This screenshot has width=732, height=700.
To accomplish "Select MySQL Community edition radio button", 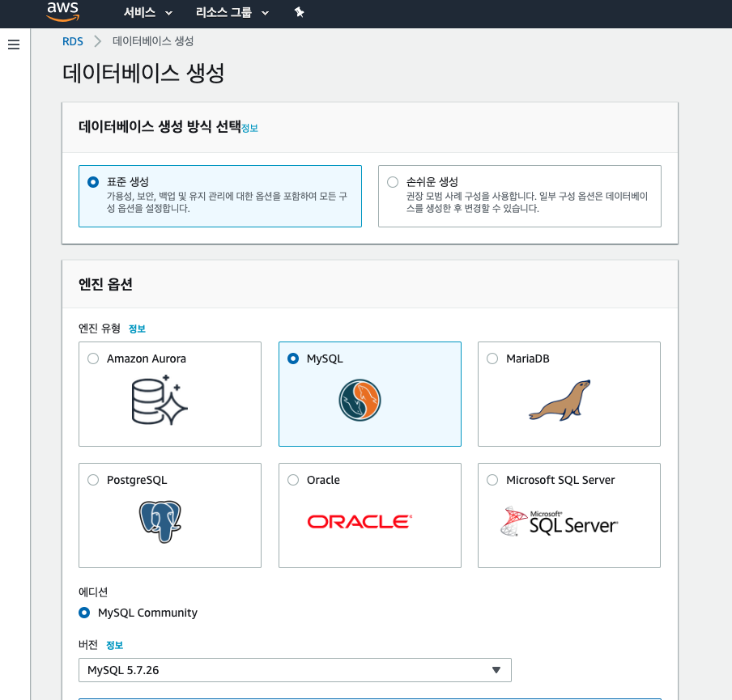I will pyautogui.click(x=84, y=613).
